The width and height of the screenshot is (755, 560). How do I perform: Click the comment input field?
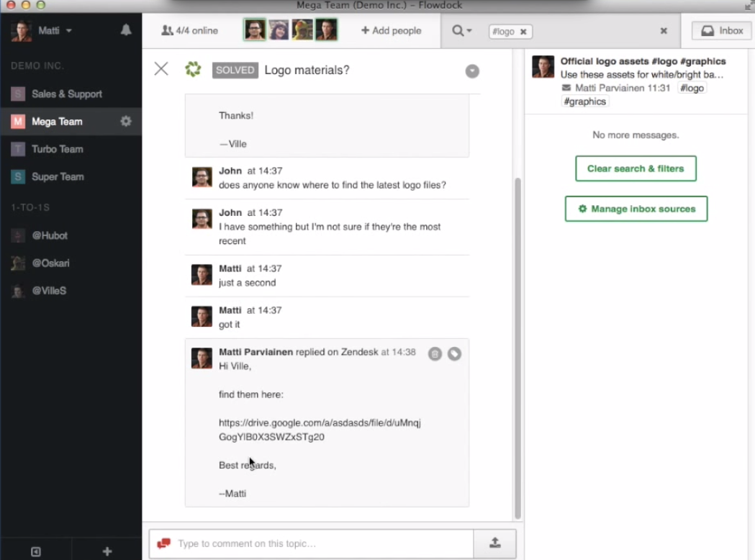click(312, 543)
